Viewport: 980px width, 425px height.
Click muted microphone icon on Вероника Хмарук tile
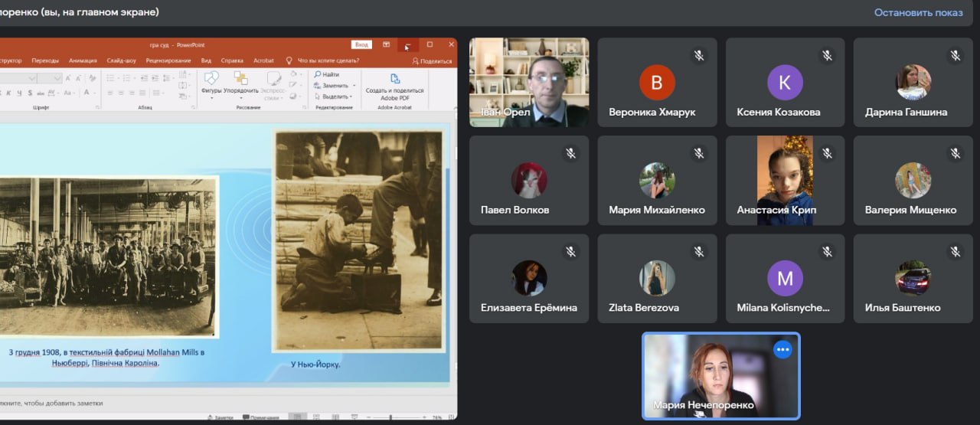[x=699, y=56]
